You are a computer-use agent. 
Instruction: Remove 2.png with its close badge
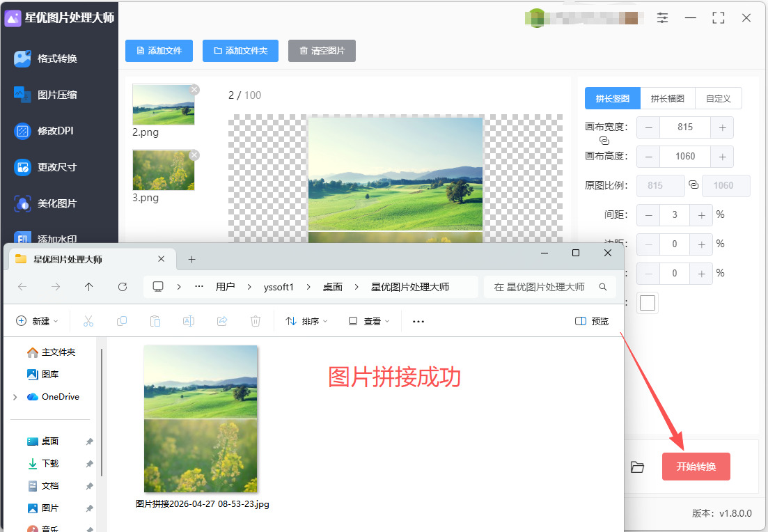[x=194, y=90]
